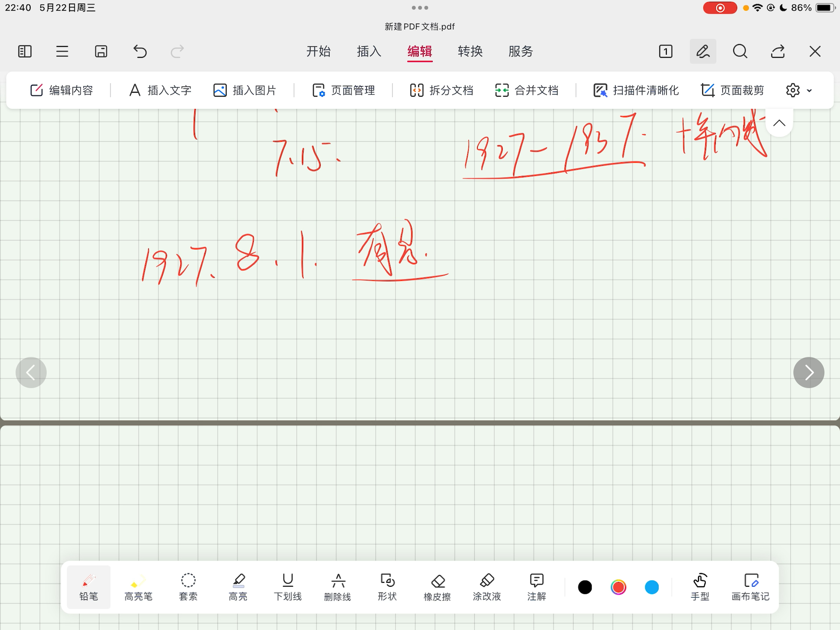
Task: Switch to the 插入 tab
Action: point(369,52)
